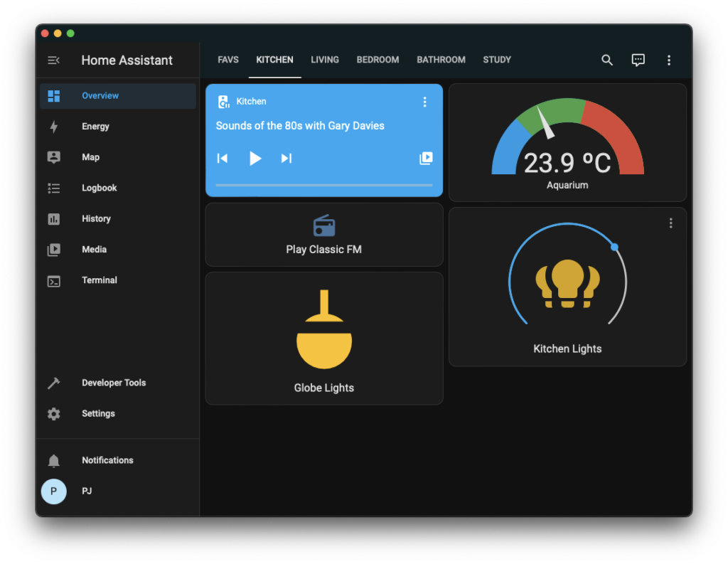Open the search magnifier icon
This screenshot has width=728, height=564.
(x=607, y=60)
